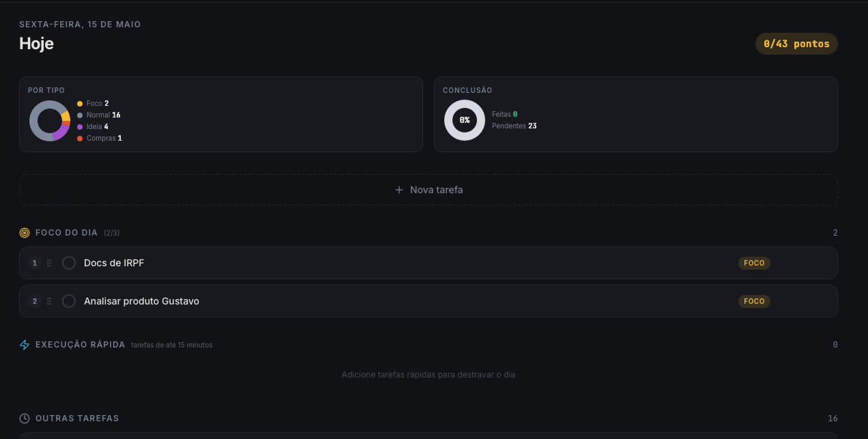Mark Analisar produto Gustavo as complete
The width and height of the screenshot is (868, 439).
(x=69, y=301)
